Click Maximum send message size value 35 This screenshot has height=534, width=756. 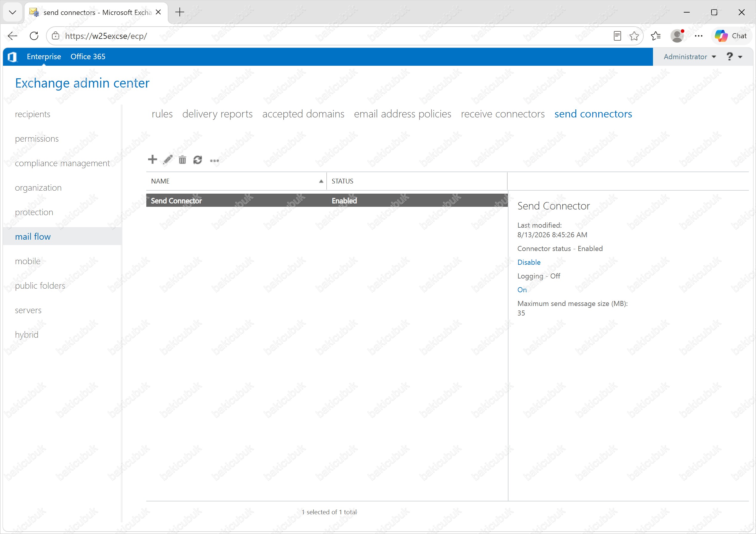coord(521,313)
